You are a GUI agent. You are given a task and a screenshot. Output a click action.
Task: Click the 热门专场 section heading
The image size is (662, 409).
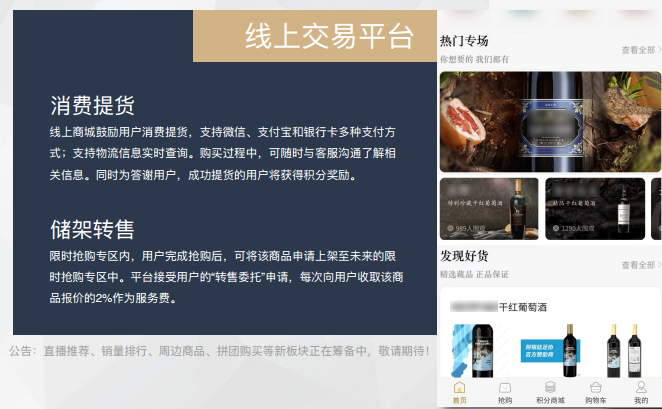pos(464,41)
